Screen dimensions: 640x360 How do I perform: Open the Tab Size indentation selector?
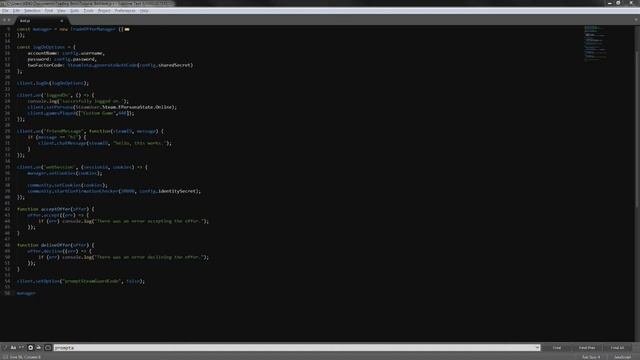[x=591, y=357]
